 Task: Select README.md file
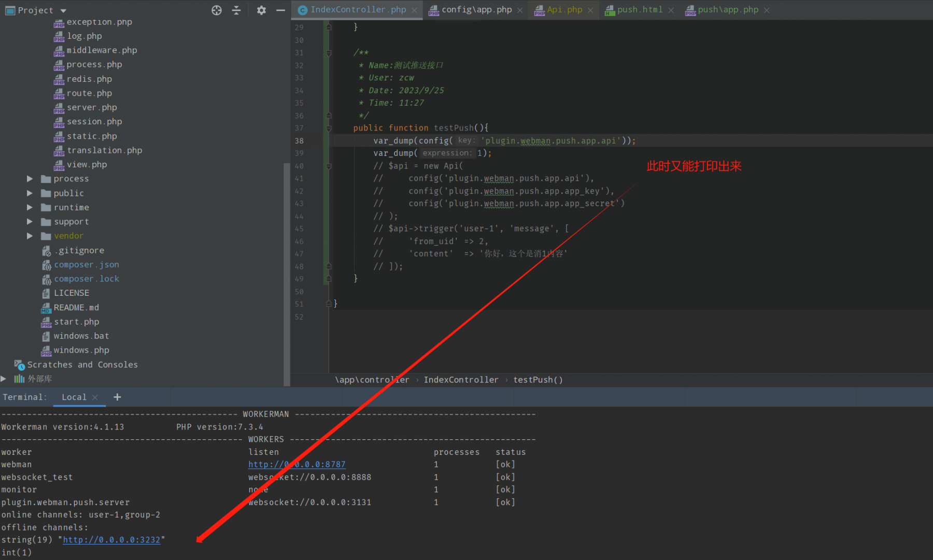pyautogui.click(x=76, y=308)
